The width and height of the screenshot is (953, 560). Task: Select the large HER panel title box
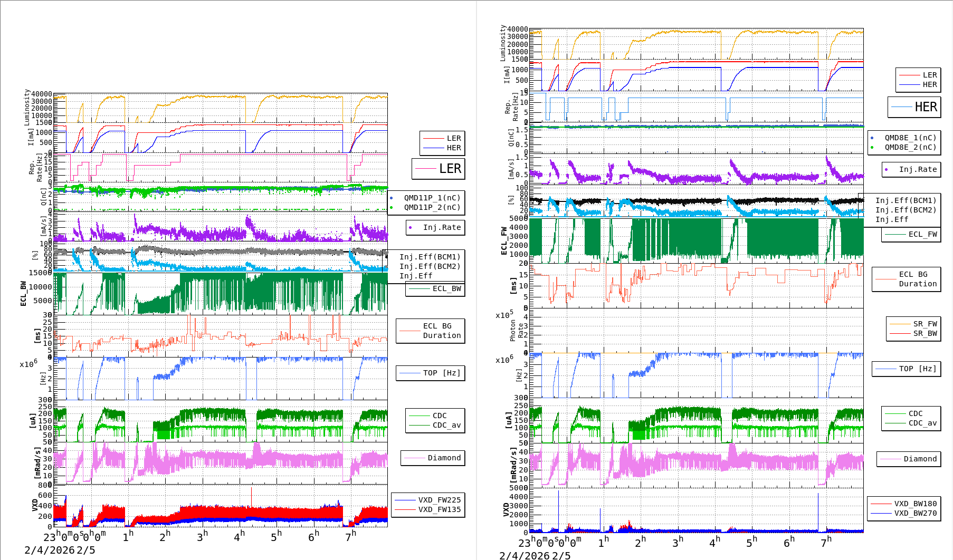point(914,107)
